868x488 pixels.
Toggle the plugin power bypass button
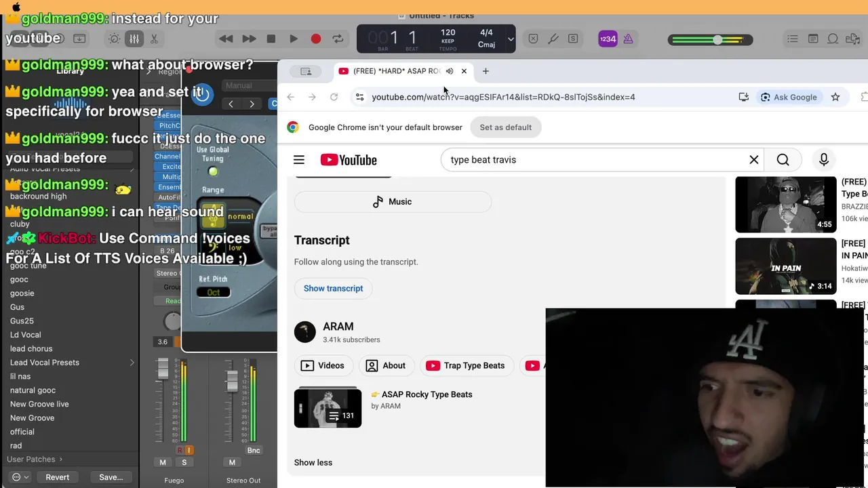point(201,94)
